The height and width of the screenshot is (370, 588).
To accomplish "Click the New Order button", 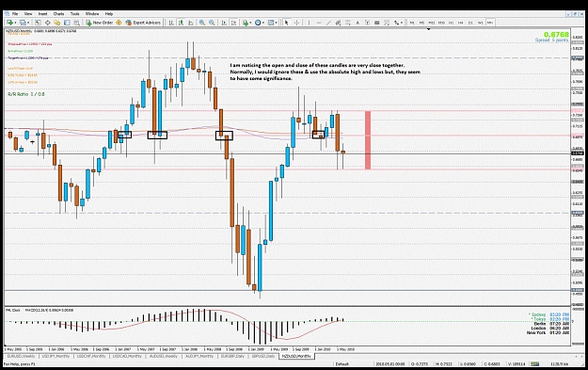I will 99,23.
